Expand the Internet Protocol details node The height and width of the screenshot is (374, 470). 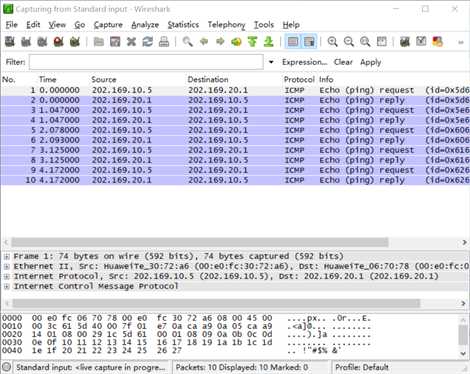[x=7, y=276]
